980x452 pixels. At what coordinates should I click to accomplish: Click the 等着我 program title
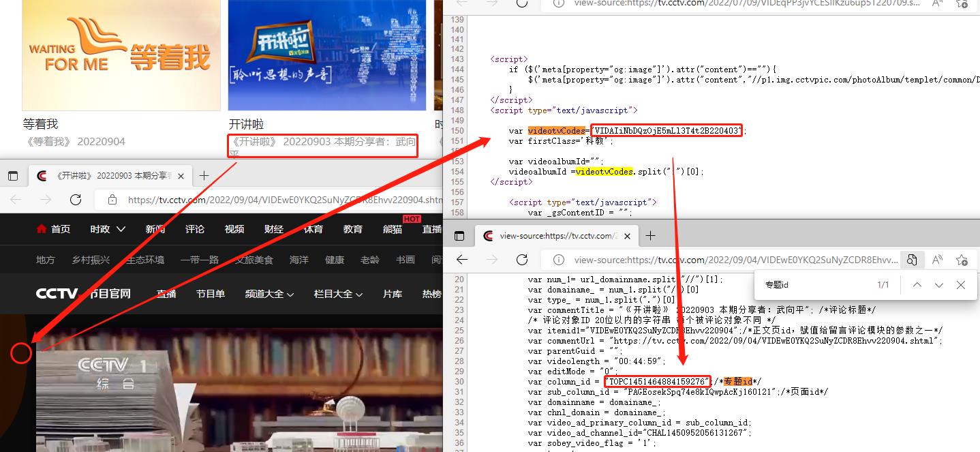(40, 124)
